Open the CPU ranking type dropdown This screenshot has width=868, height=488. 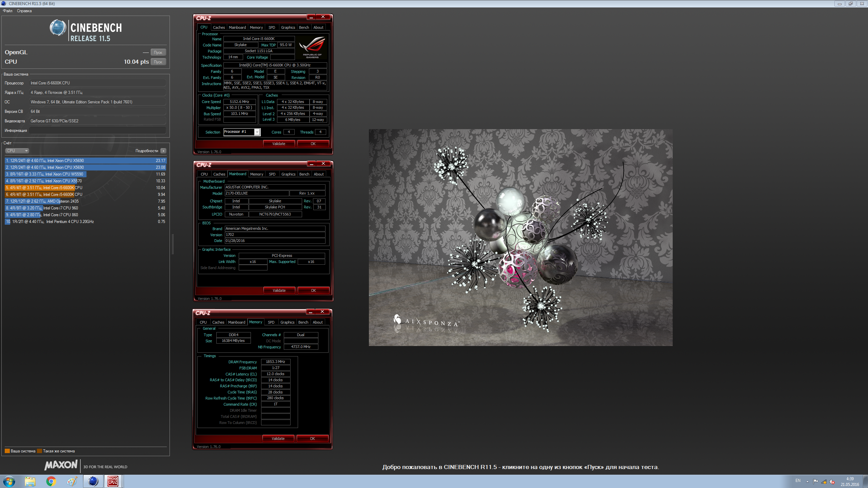point(17,151)
